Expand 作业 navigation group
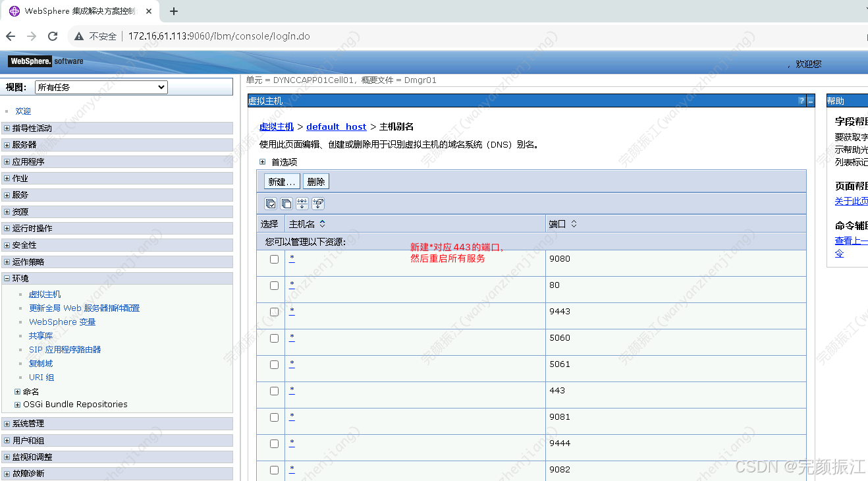The width and height of the screenshot is (868, 481). pos(7,179)
